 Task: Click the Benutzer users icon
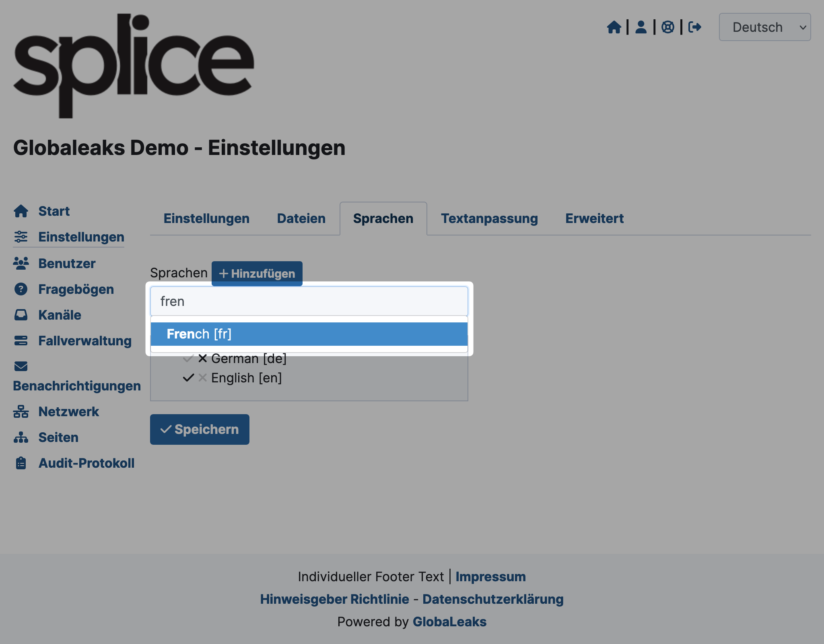(21, 263)
